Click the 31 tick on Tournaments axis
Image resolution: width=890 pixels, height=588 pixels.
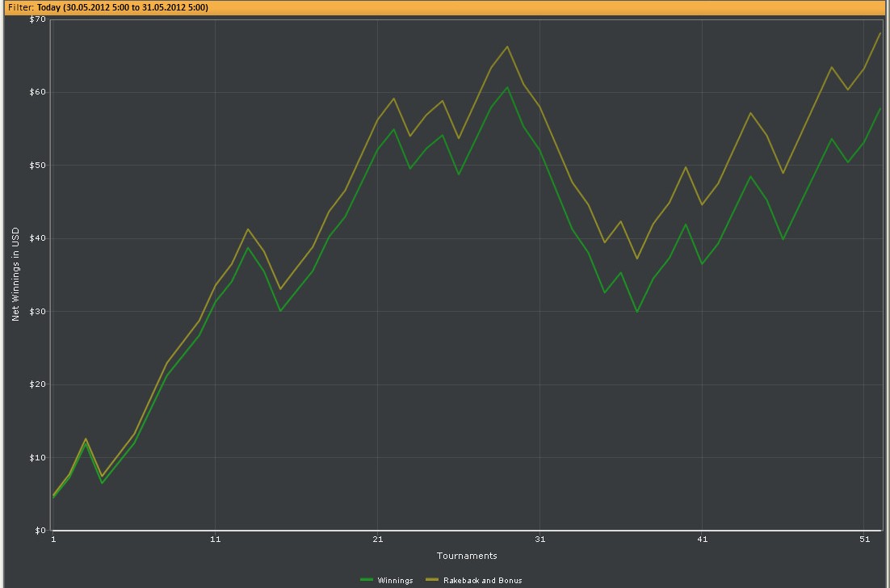(x=539, y=540)
